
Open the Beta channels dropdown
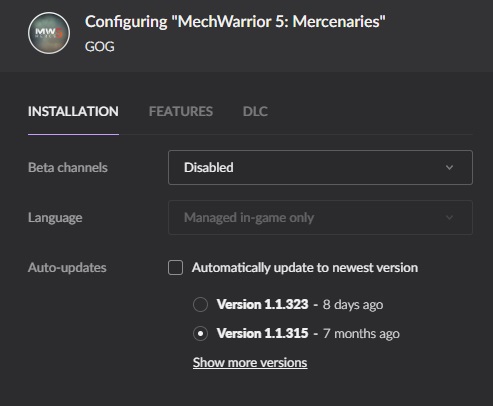pyautogui.click(x=320, y=167)
